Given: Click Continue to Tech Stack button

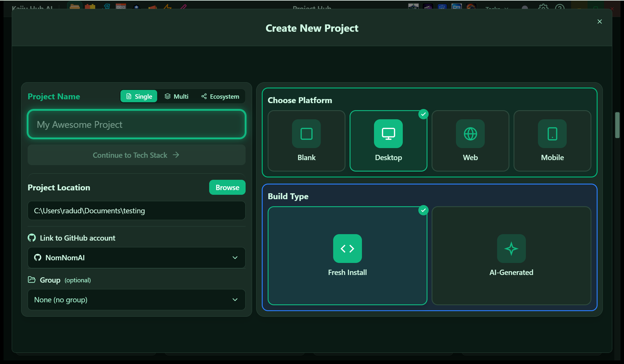Looking at the screenshot, I should click(137, 155).
